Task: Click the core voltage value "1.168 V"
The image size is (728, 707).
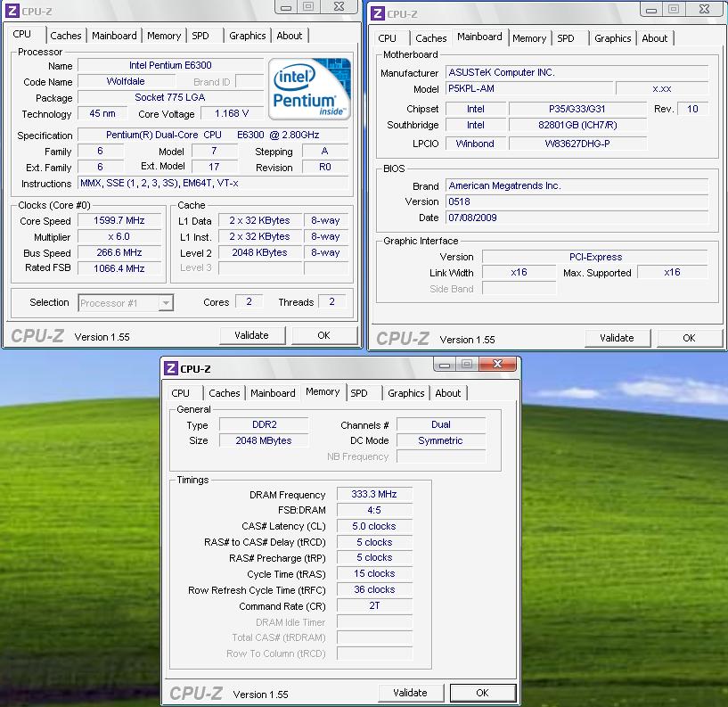Action: tap(232, 113)
